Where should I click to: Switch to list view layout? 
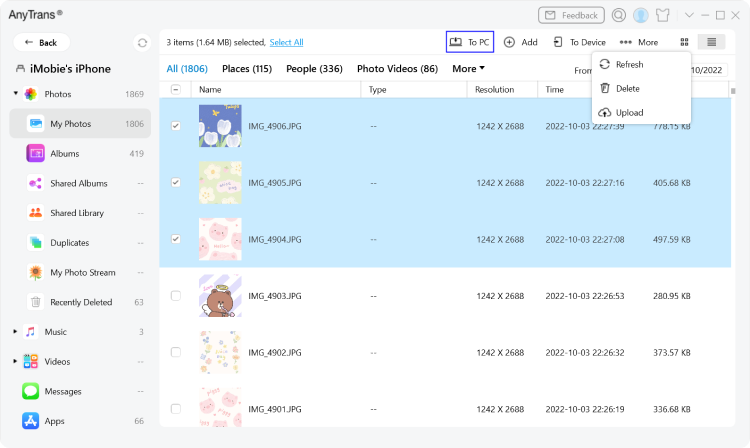coord(711,42)
